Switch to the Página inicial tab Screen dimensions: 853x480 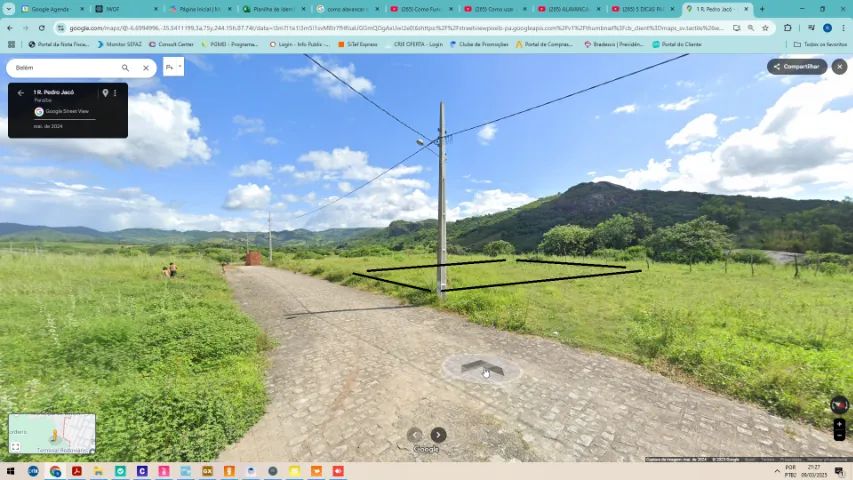(x=200, y=9)
